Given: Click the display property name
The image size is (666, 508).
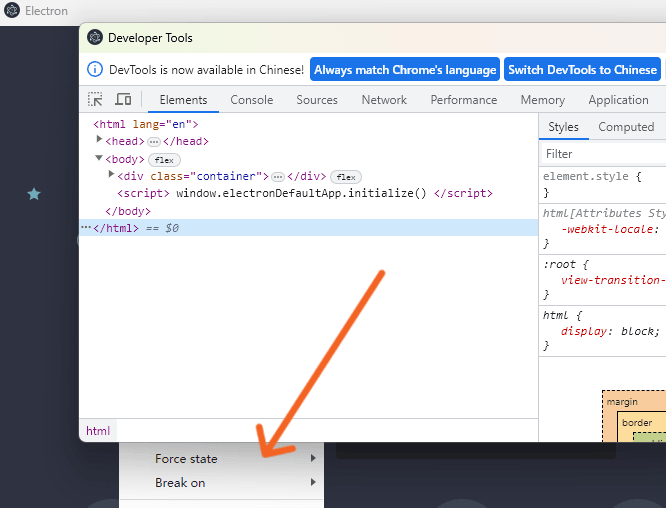Looking at the screenshot, I should (x=584, y=331).
